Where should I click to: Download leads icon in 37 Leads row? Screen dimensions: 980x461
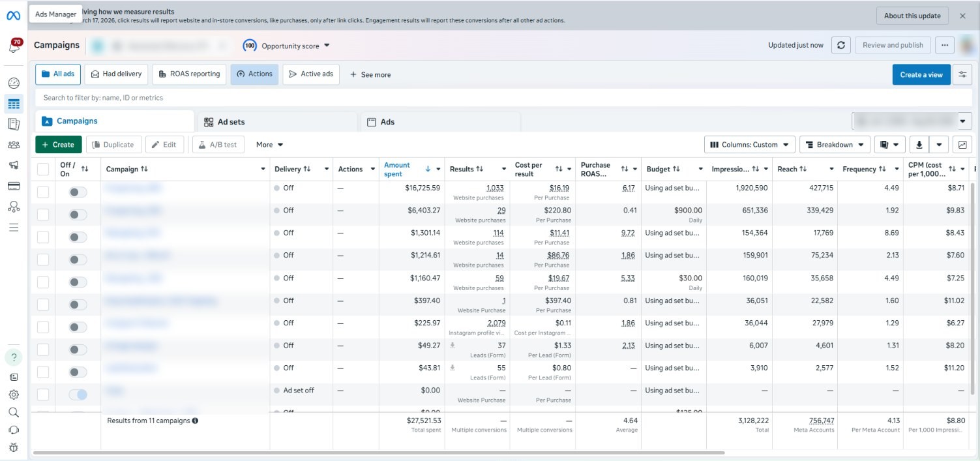coord(453,345)
